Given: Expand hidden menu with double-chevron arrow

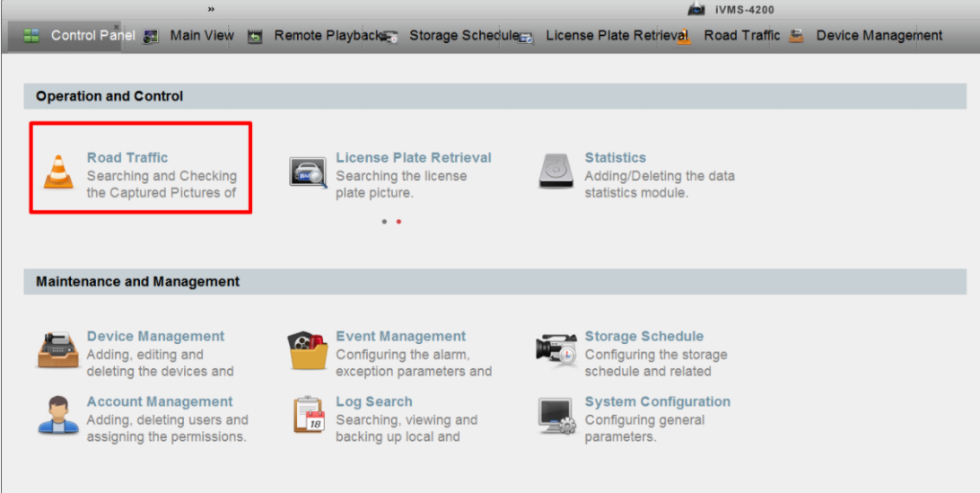Looking at the screenshot, I should click(212, 9).
